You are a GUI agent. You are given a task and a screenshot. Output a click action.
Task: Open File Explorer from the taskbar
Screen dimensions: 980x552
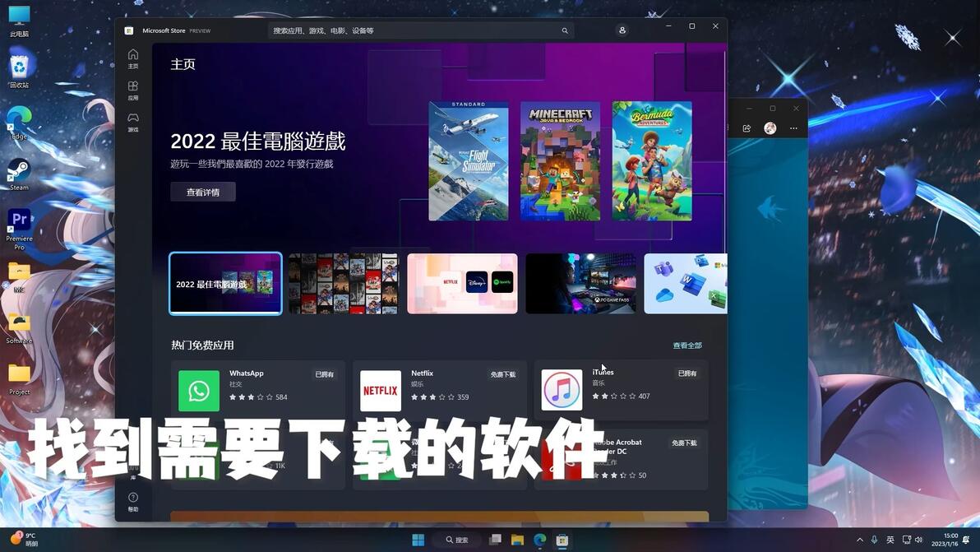pos(517,540)
